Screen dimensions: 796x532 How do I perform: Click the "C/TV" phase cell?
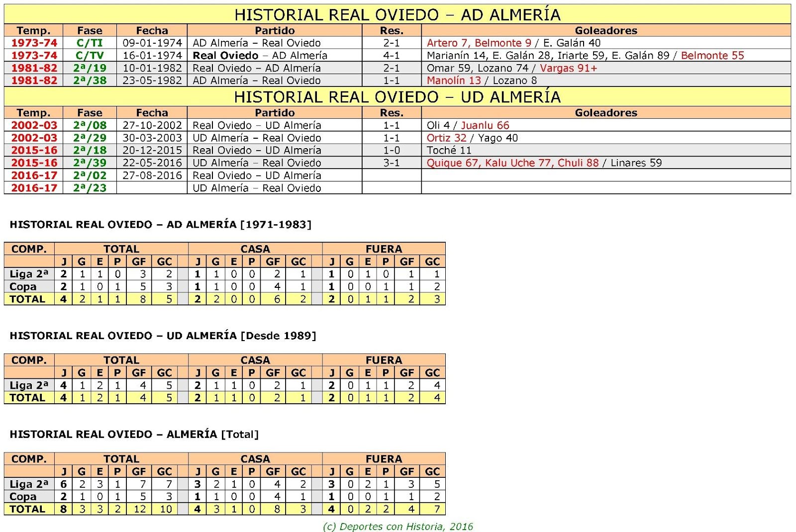[x=90, y=55]
